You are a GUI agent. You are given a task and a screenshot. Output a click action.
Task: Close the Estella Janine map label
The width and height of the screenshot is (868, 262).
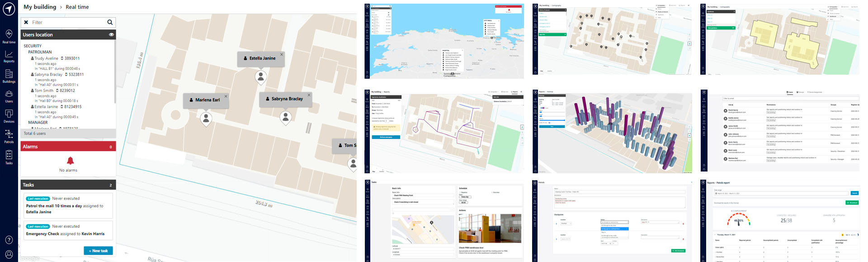pyautogui.click(x=282, y=55)
